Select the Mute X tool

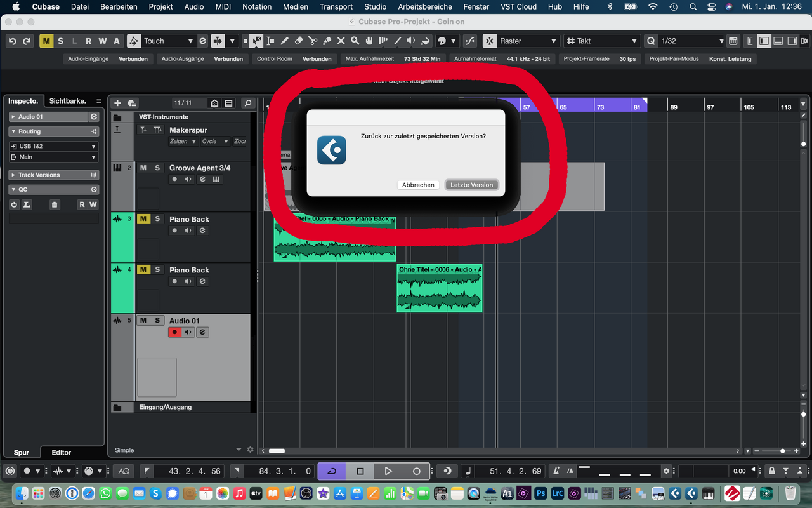tap(341, 41)
